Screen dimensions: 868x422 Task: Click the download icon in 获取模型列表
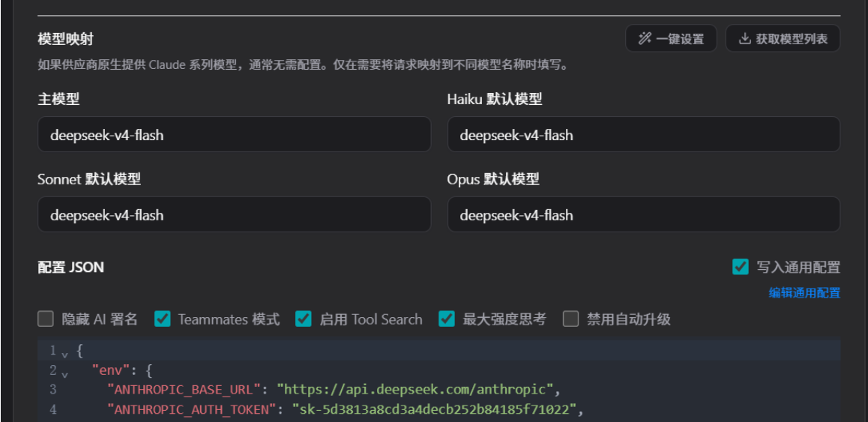[x=745, y=39]
